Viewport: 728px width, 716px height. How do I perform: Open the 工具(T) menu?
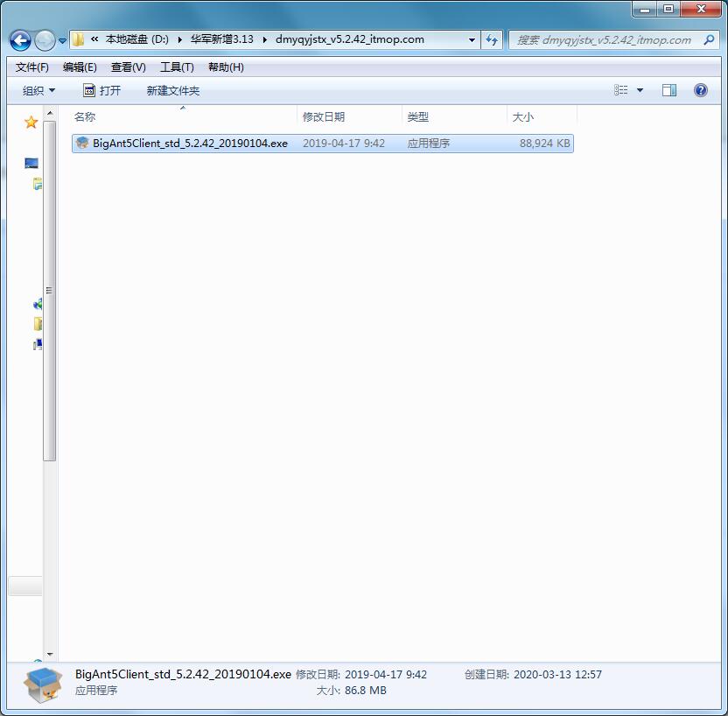pyautogui.click(x=177, y=67)
